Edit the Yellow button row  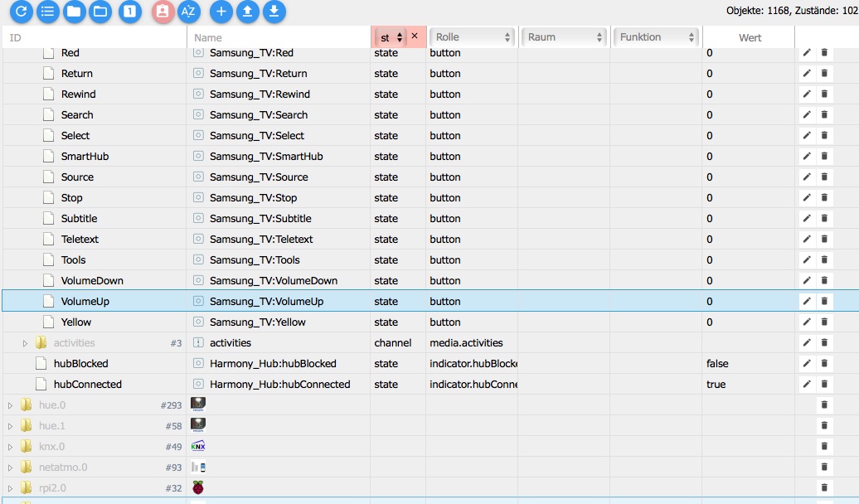pos(807,322)
